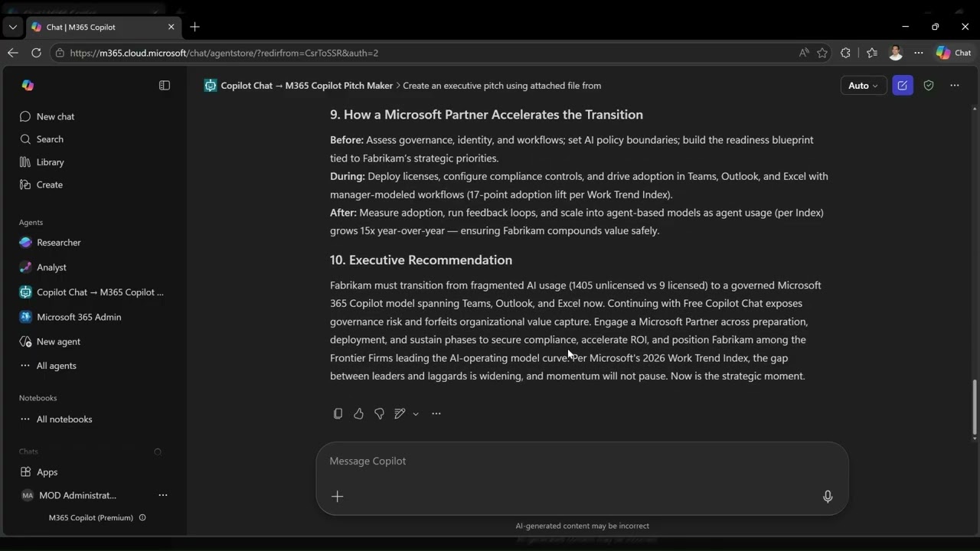Viewport: 980px width, 551px height.
Task: Open the Auto model dropdown
Action: coord(864,86)
